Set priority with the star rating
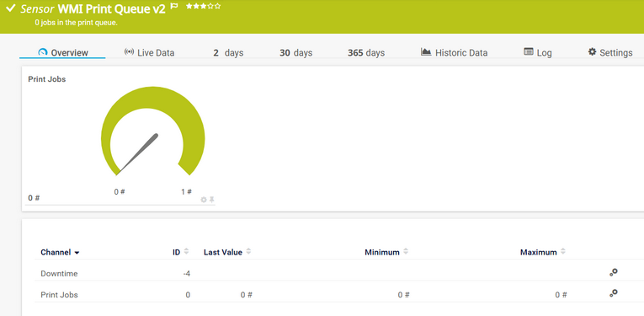The width and height of the screenshot is (644, 316). pos(204,6)
